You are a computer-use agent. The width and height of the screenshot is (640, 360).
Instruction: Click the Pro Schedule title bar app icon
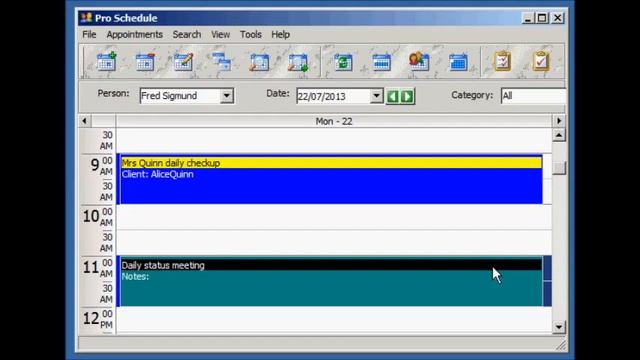86,18
